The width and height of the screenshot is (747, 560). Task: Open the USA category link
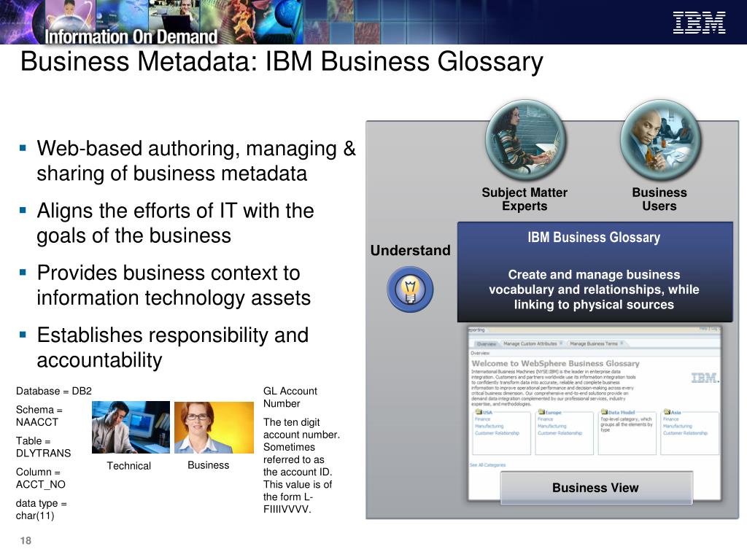click(487, 413)
